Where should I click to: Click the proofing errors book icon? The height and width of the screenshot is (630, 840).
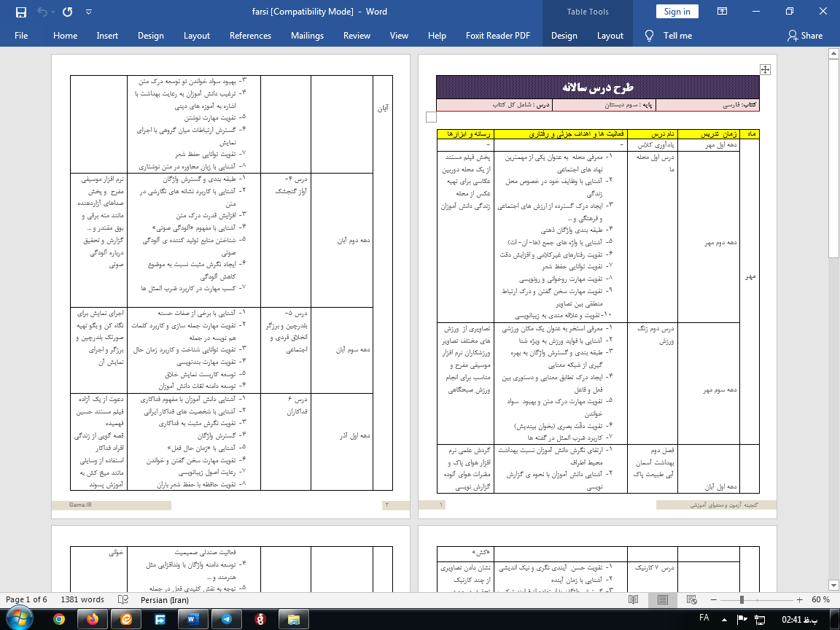click(x=122, y=599)
